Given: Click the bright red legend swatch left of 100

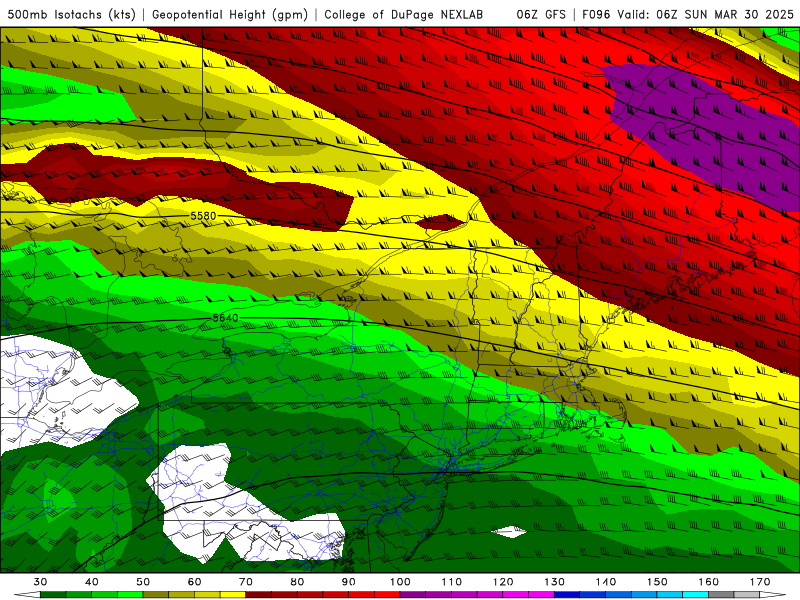Looking at the screenshot, I should coord(387,595).
